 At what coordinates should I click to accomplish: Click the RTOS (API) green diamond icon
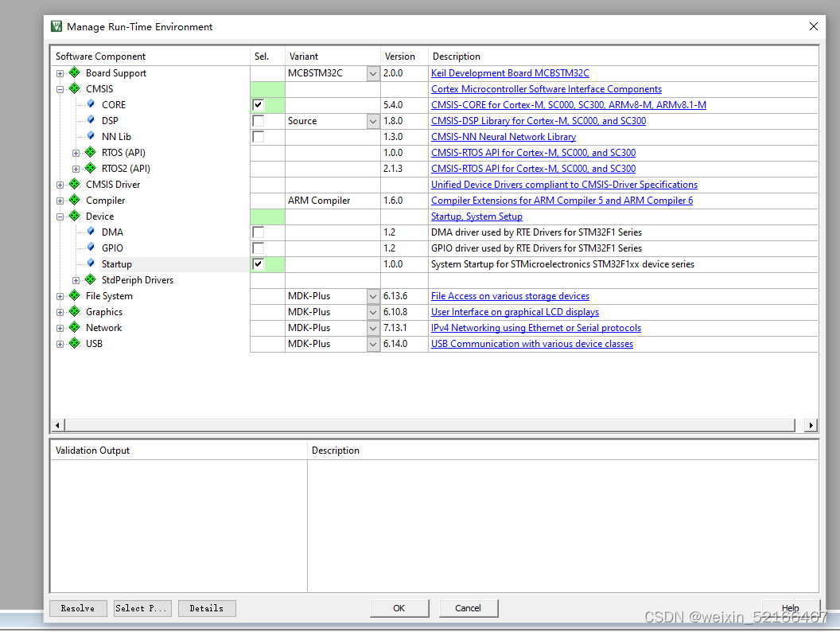pyautogui.click(x=91, y=152)
